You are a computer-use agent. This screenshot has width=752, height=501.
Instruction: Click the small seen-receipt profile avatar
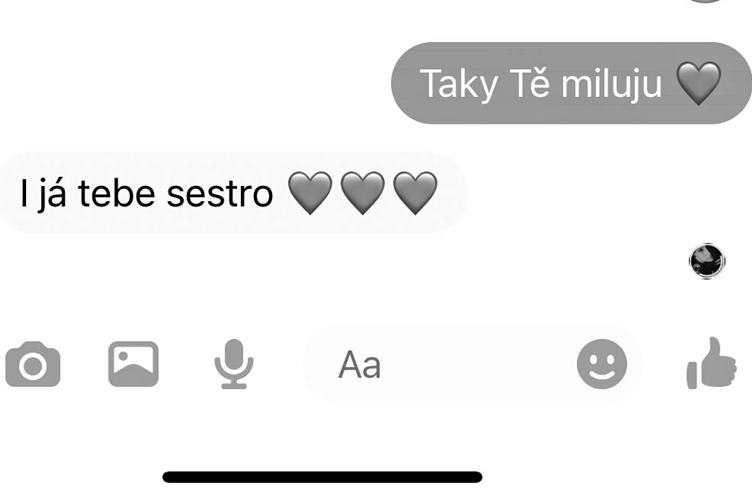point(707,261)
